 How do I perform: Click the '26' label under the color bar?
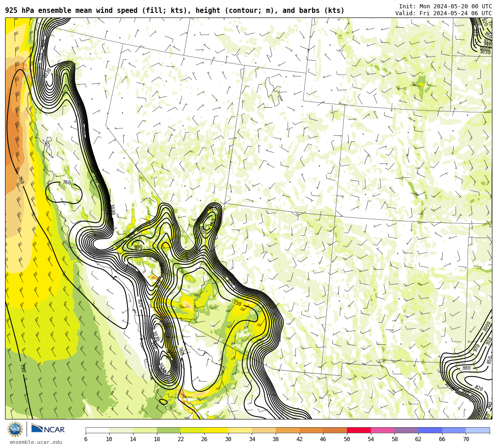(204, 439)
